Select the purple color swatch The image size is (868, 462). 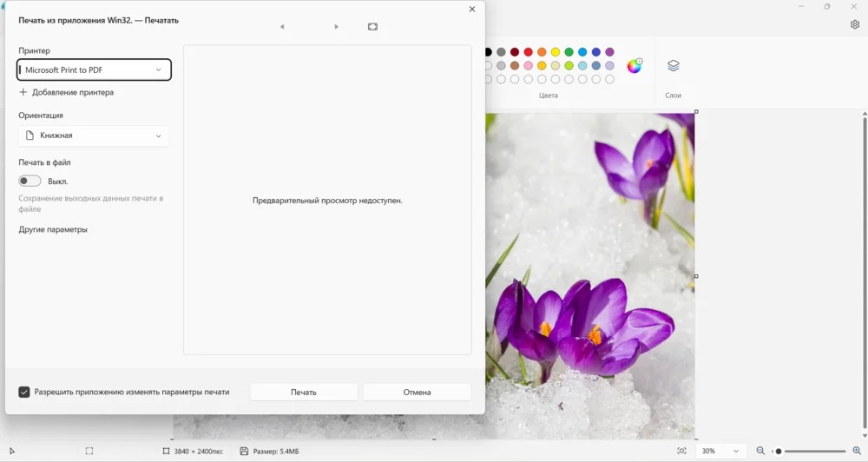click(x=609, y=52)
